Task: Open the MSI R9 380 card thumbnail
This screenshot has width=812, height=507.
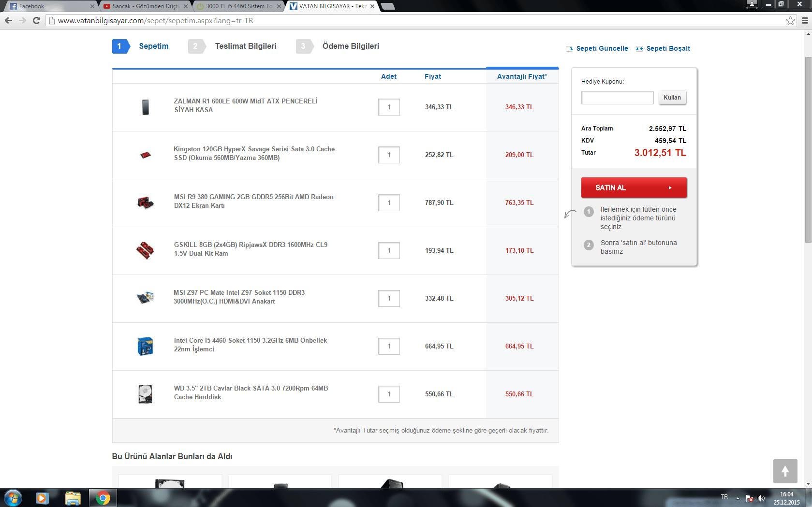Action: [146, 203]
